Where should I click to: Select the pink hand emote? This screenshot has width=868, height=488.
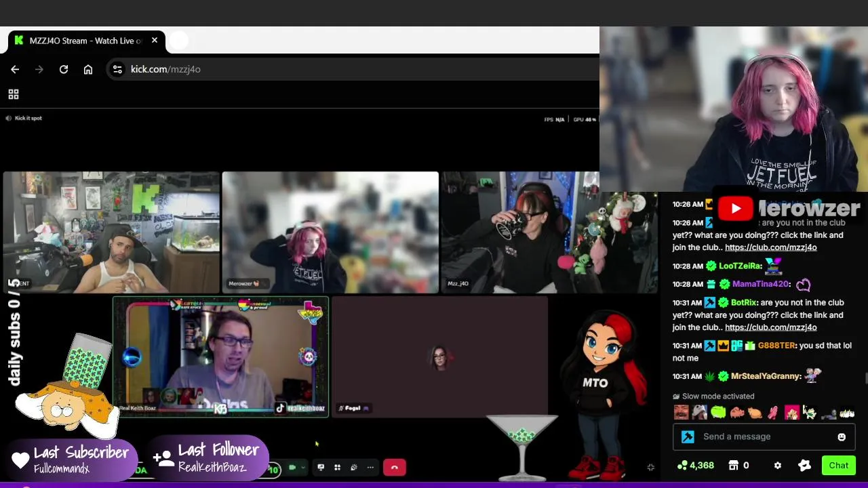[x=773, y=412]
